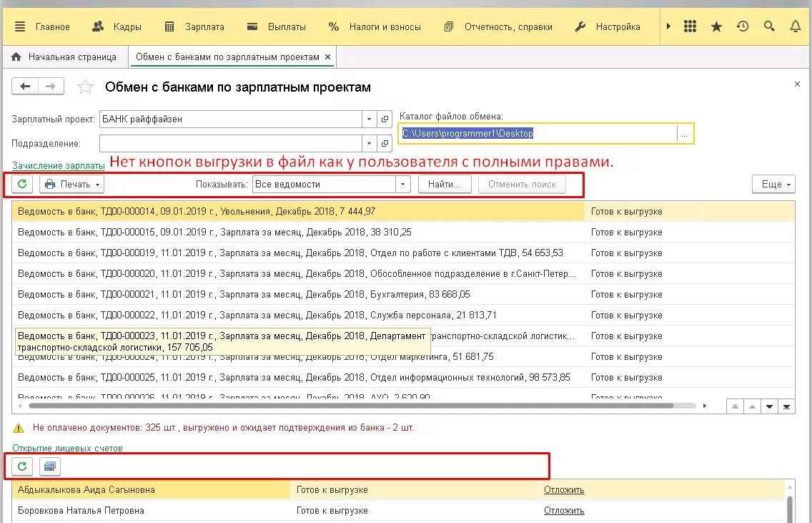Click Отложить for Боровкова Наталья Петровна
The width and height of the screenshot is (812, 523).
tap(564, 511)
